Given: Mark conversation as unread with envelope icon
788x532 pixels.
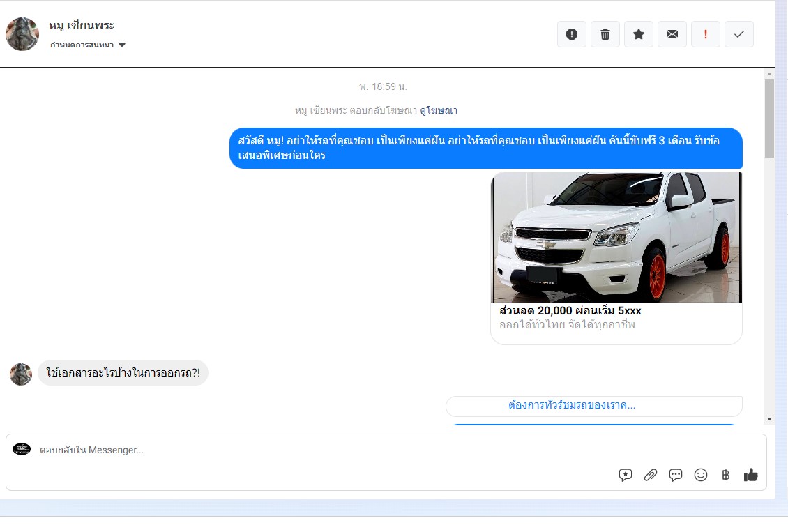Looking at the screenshot, I should (x=672, y=34).
